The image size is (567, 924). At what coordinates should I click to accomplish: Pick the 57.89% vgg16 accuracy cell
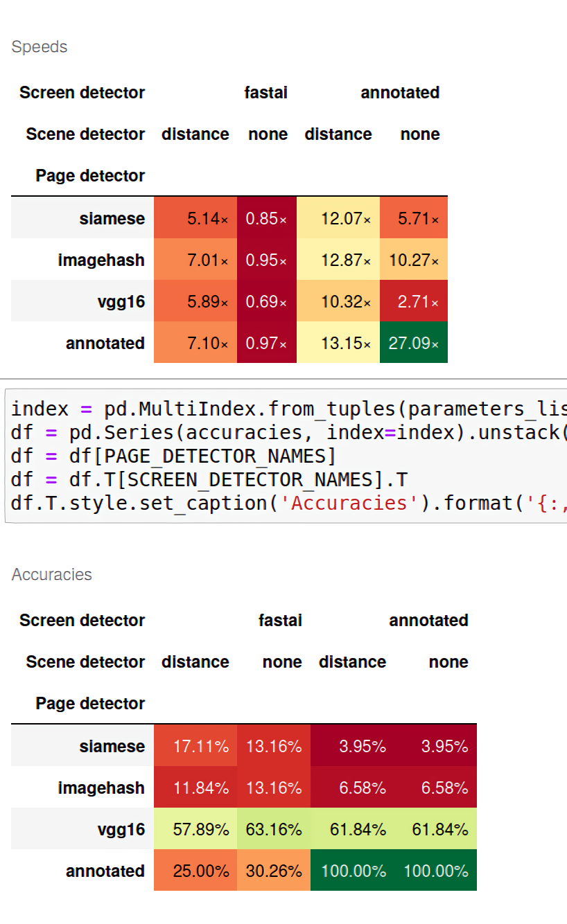(x=195, y=828)
